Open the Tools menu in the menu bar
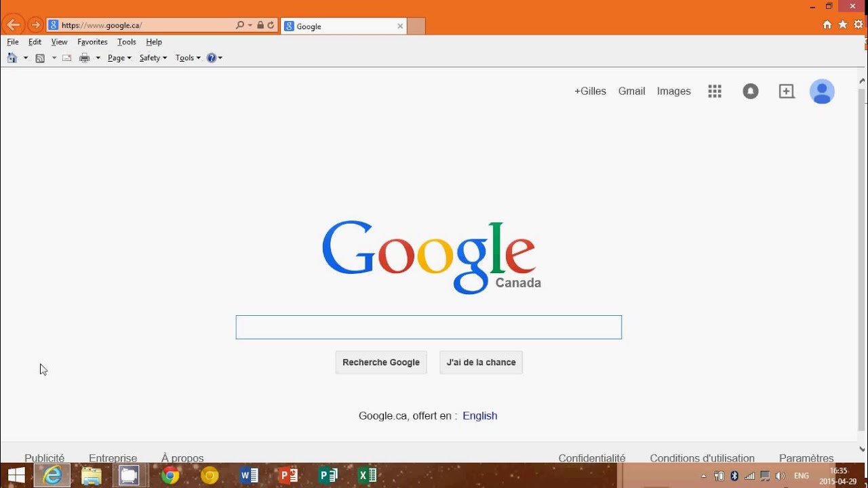 tap(127, 42)
